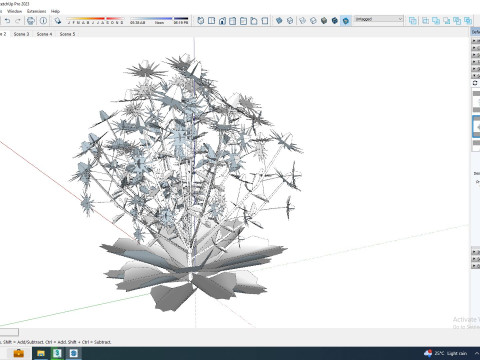The width and height of the screenshot is (480, 360).
Task: Open the Window menu
Action: tap(14, 11)
